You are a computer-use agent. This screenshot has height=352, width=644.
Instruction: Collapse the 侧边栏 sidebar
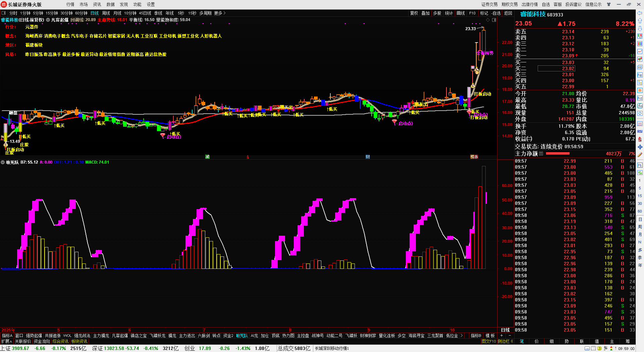tap(505, 341)
